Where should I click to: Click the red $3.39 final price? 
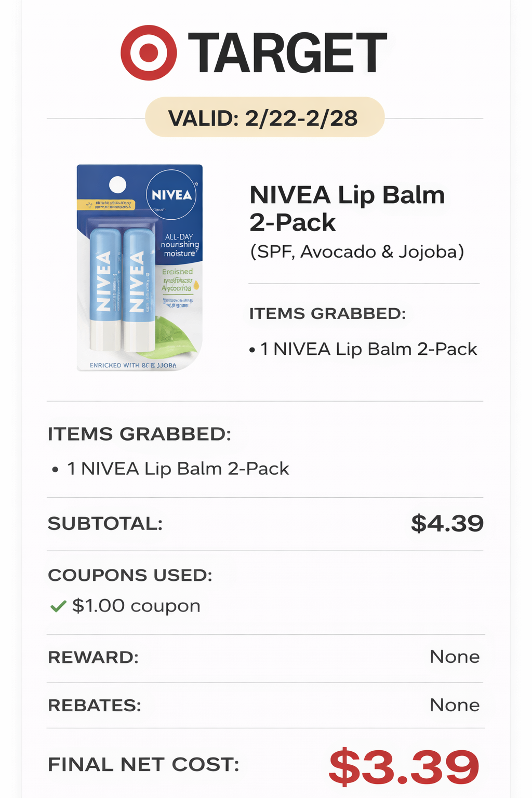[x=404, y=767]
